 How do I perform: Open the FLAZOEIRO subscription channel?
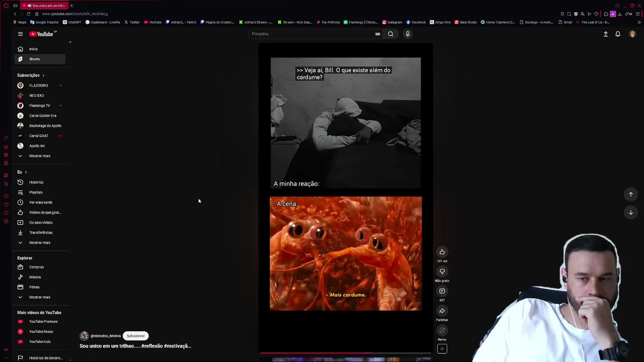(40, 85)
